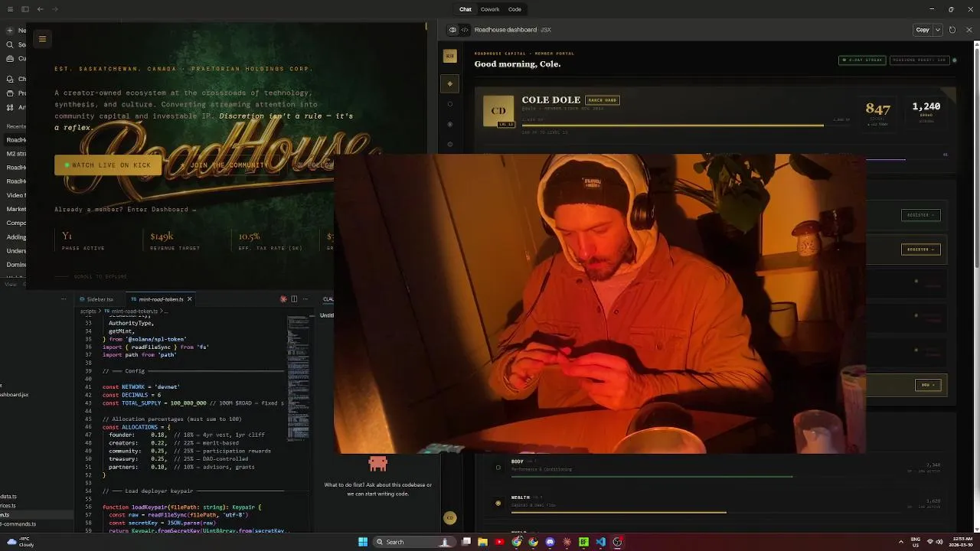980x551 pixels.
Task: Select the Body row radio marker
Action: click(x=498, y=468)
